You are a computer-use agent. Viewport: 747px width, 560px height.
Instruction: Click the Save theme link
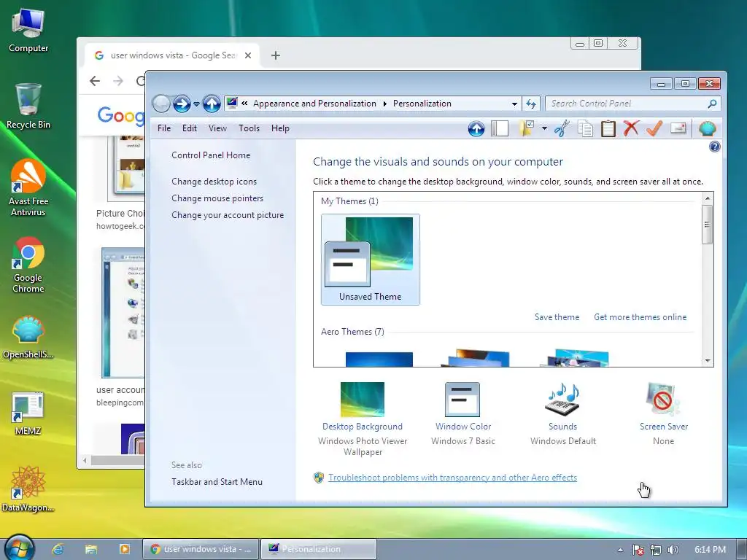(557, 317)
